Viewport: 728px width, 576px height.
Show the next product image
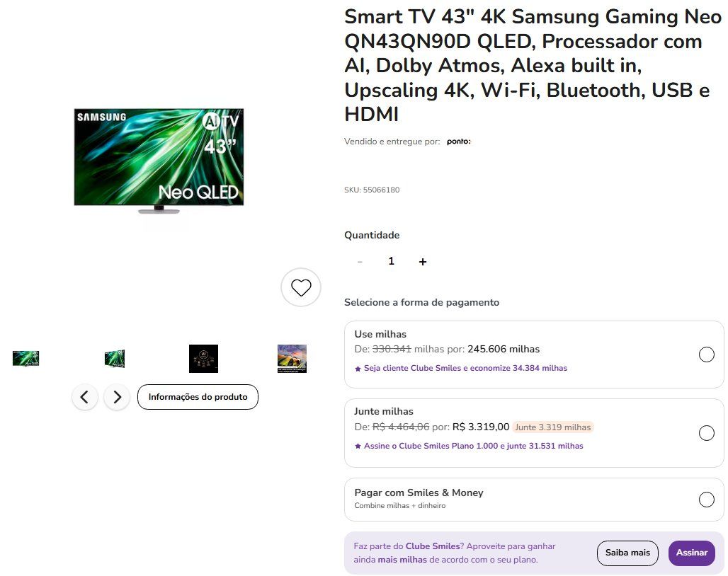tap(117, 397)
